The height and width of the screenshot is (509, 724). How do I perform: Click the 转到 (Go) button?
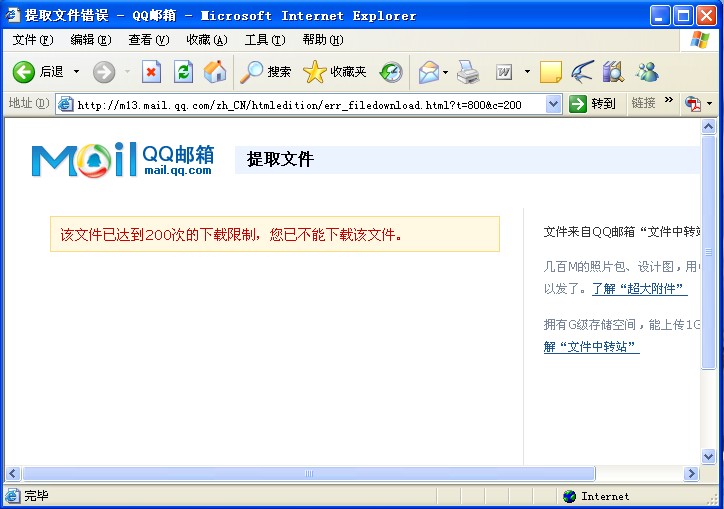point(593,104)
